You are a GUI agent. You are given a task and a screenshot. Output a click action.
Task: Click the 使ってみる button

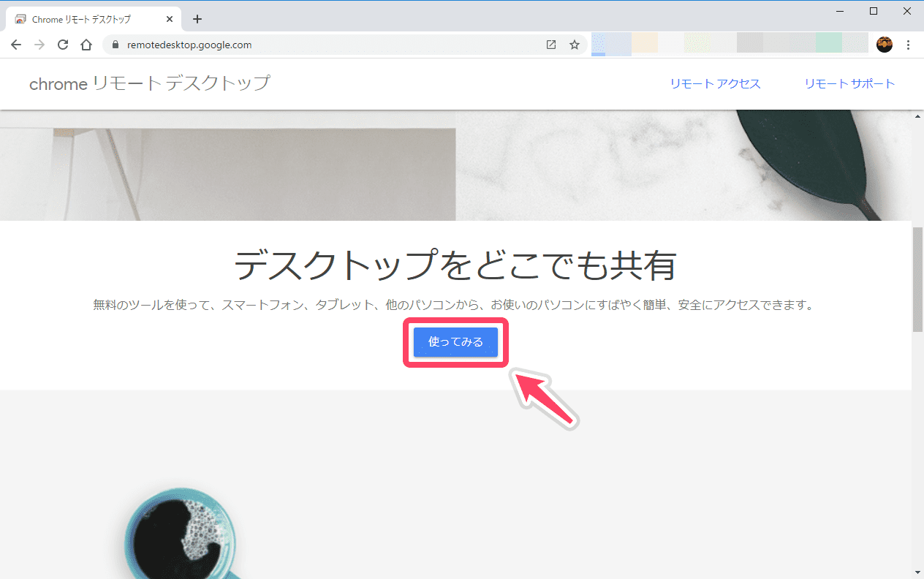tap(455, 342)
